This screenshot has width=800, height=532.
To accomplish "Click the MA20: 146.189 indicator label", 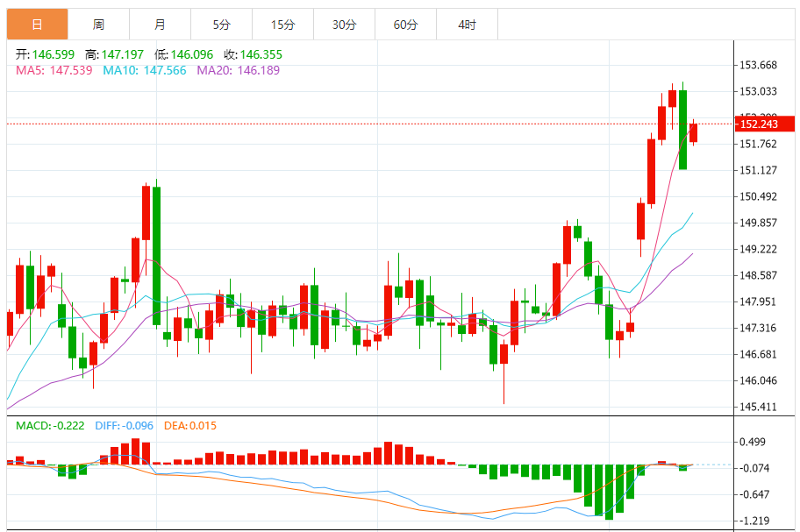I will tap(238, 70).
